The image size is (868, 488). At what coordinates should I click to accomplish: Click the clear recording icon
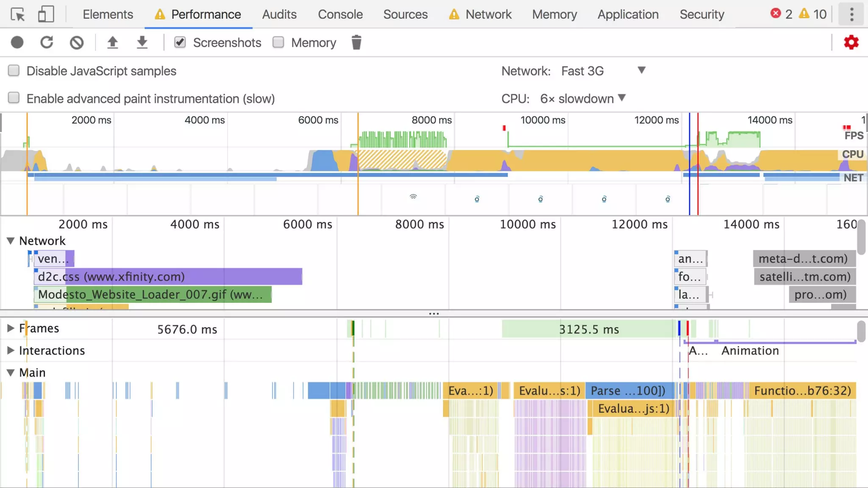77,42
